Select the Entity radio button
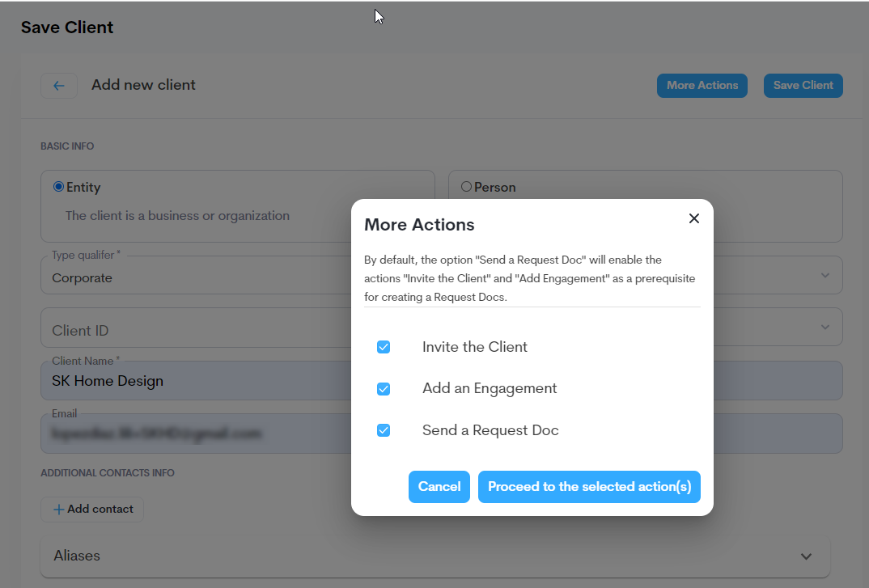 (58, 187)
